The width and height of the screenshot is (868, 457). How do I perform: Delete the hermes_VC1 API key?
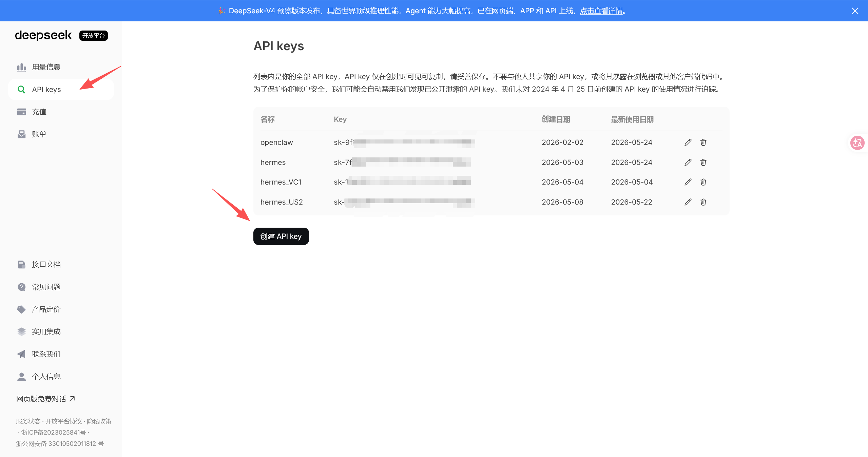(703, 182)
